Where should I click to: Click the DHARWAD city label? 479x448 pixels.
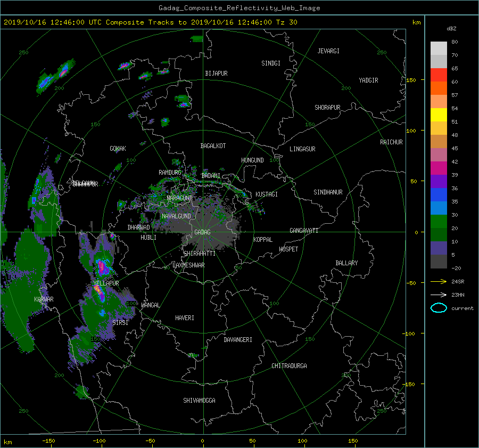tap(138, 227)
